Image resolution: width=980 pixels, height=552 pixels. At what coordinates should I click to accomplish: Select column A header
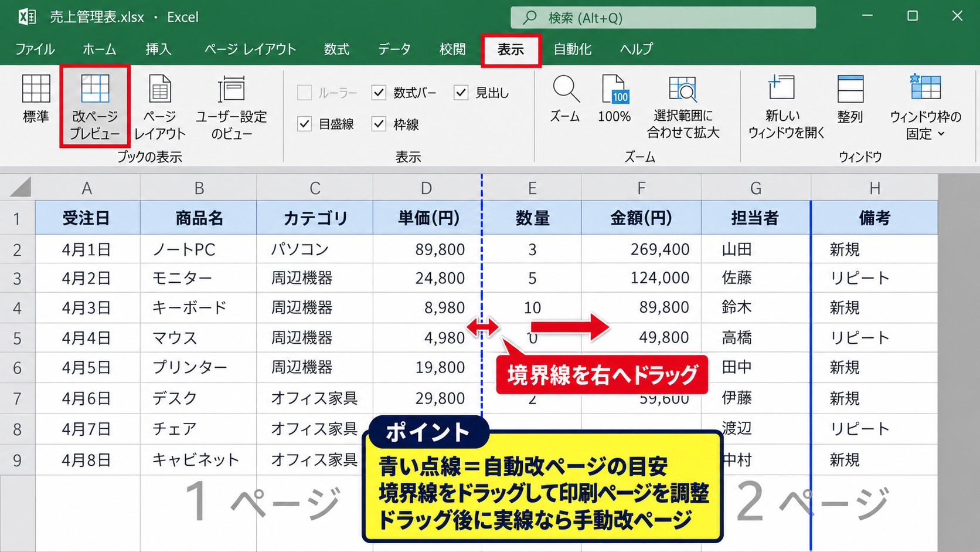[87, 188]
